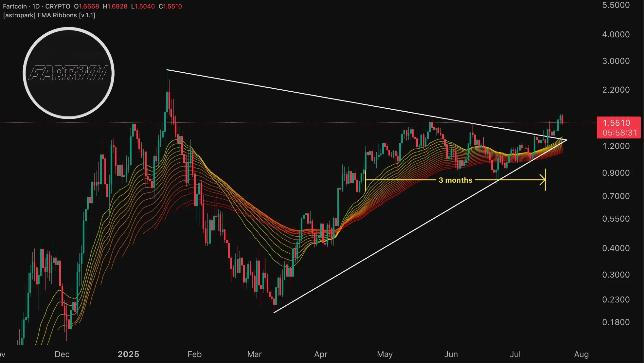Click the Jun label on time axis

451,354
